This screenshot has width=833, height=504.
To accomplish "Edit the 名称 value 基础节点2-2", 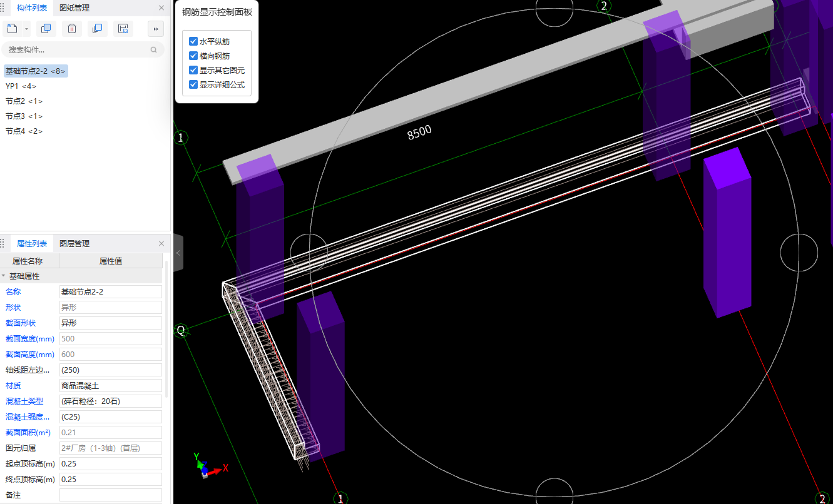I will click(x=111, y=291).
